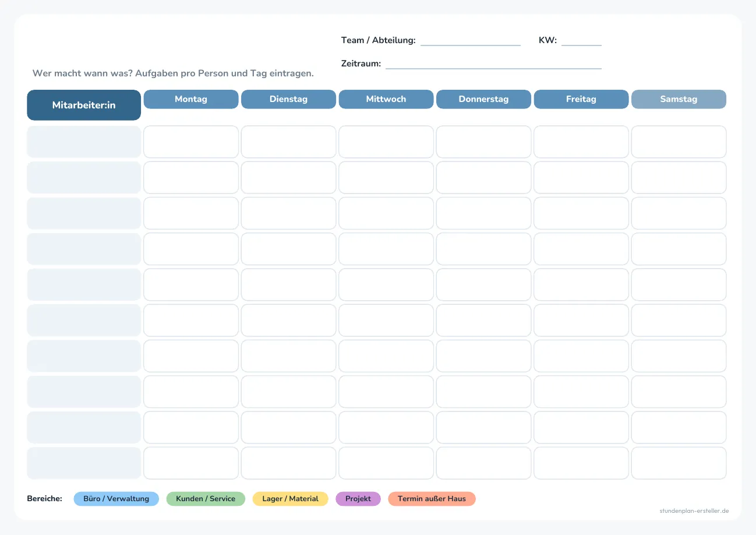The image size is (756, 535).
Task: Select the purple Projekt chip
Action: point(358,499)
